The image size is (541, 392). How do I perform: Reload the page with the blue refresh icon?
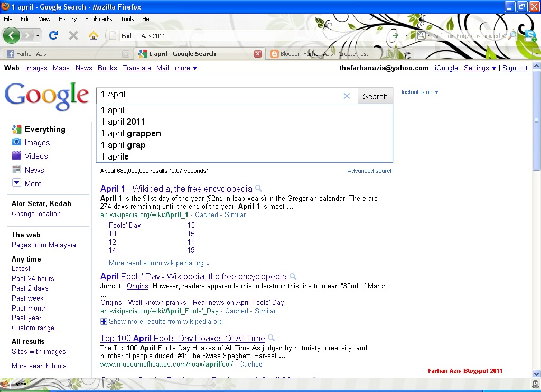(x=53, y=35)
